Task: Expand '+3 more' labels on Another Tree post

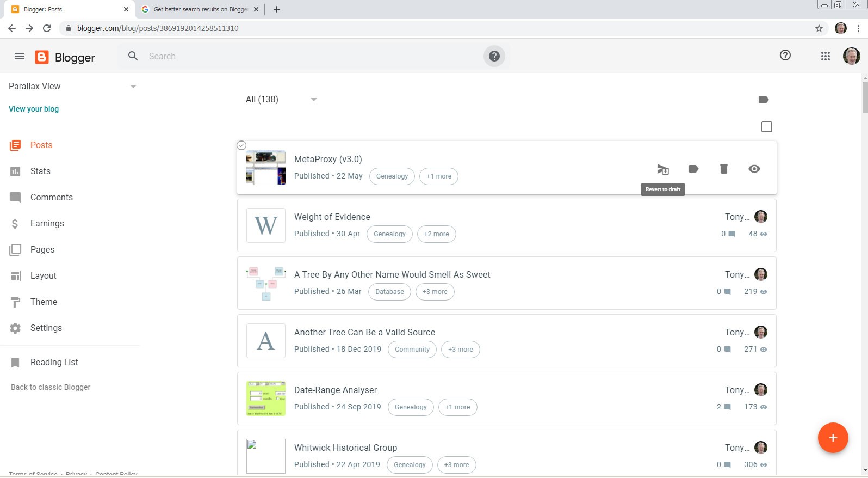Action: [x=460, y=350]
